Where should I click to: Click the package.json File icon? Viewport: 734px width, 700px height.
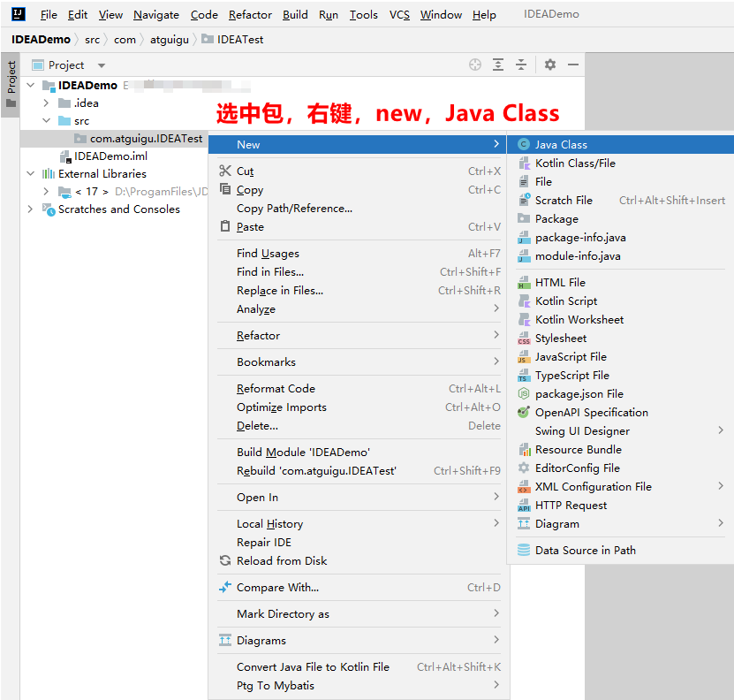tap(524, 393)
